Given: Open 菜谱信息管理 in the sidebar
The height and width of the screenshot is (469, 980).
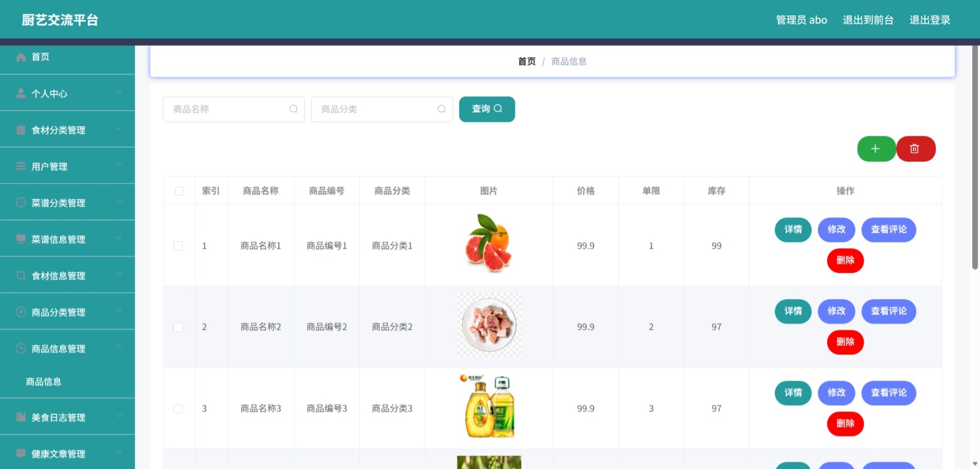Looking at the screenshot, I should point(67,239).
